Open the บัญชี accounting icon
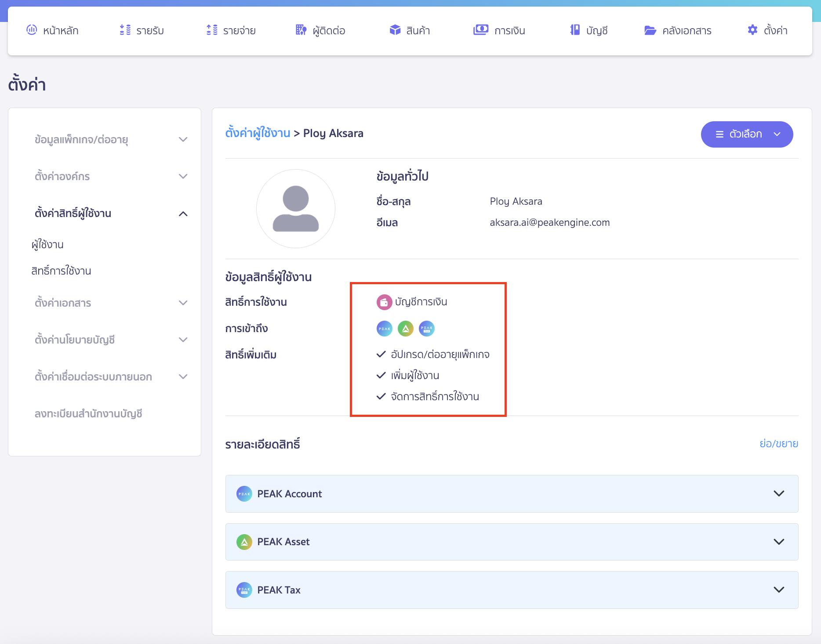This screenshot has height=644, width=821. click(x=574, y=30)
